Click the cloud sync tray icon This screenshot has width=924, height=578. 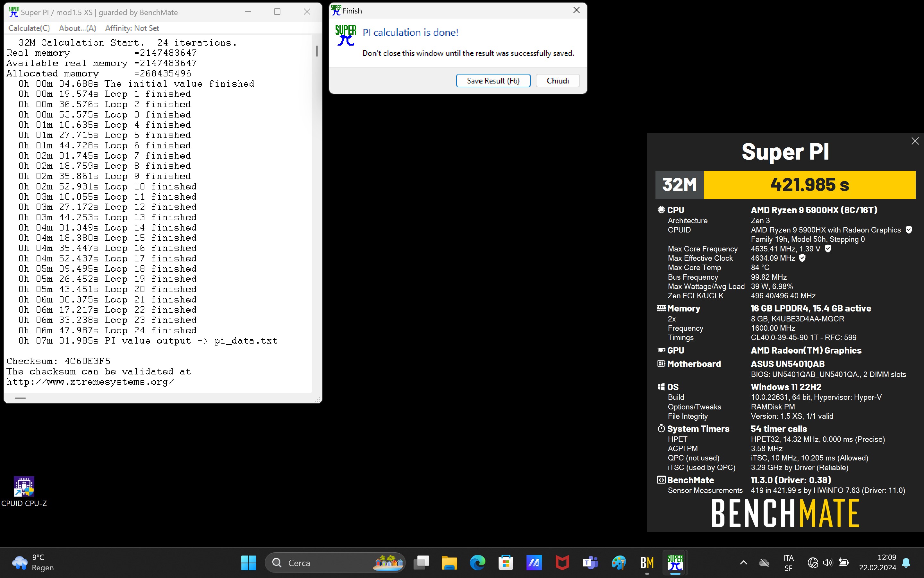coord(764,562)
